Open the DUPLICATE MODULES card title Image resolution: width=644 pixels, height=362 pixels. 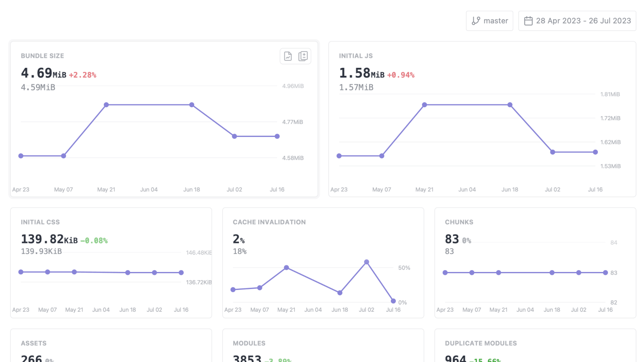coord(481,343)
